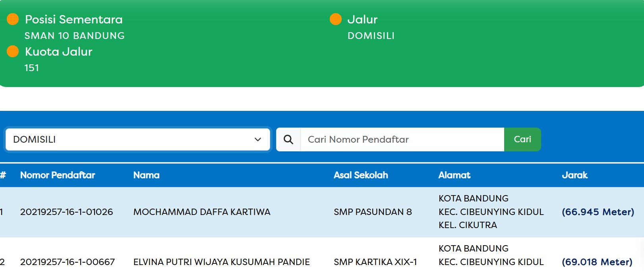Select the Alamat column header
This screenshot has height=271, width=644.
pyautogui.click(x=454, y=175)
